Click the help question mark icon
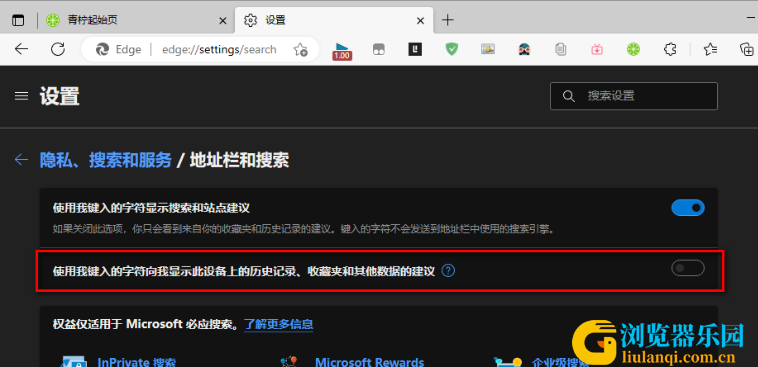The image size is (758, 367). pyautogui.click(x=449, y=271)
